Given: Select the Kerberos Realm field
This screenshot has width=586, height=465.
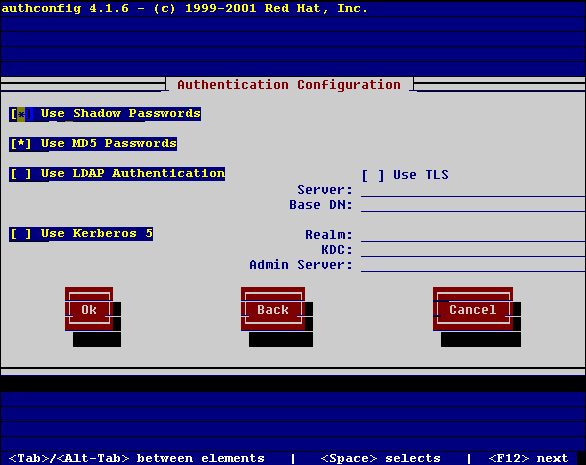Looking at the screenshot, I should 473,235.
